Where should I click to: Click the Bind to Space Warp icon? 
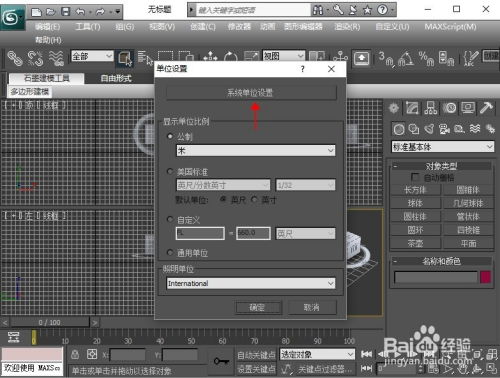point(56,58)
